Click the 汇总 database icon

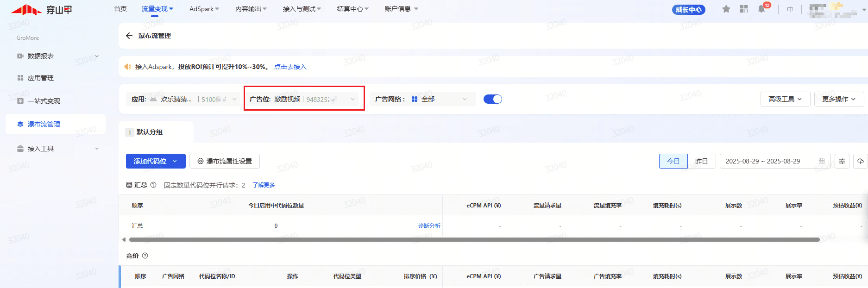pos(129,185)
